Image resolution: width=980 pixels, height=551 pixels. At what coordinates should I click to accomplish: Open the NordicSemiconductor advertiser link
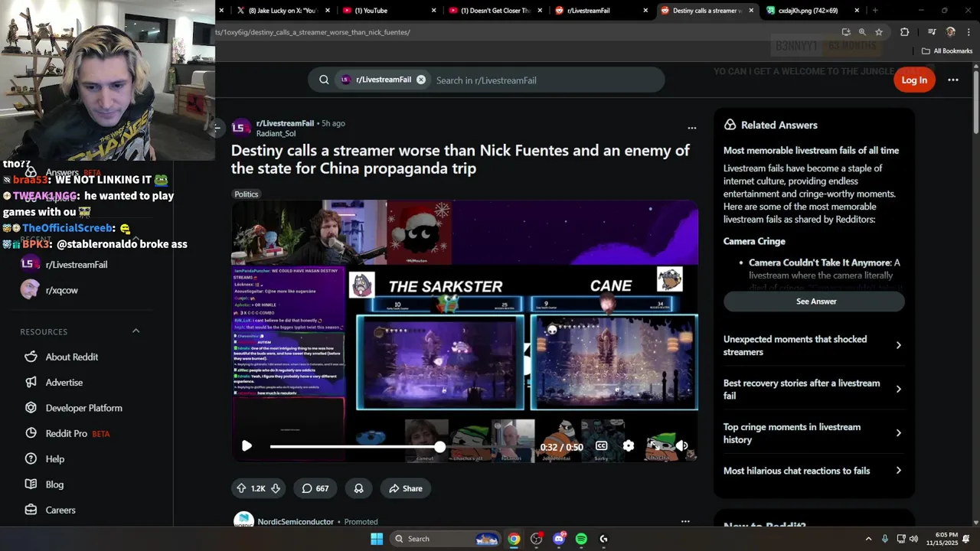click(x=296, y=522)
